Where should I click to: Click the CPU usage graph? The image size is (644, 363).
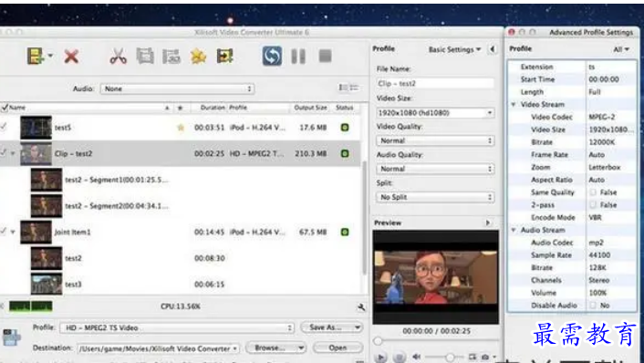pyautogui.click(x=31, y=306)
